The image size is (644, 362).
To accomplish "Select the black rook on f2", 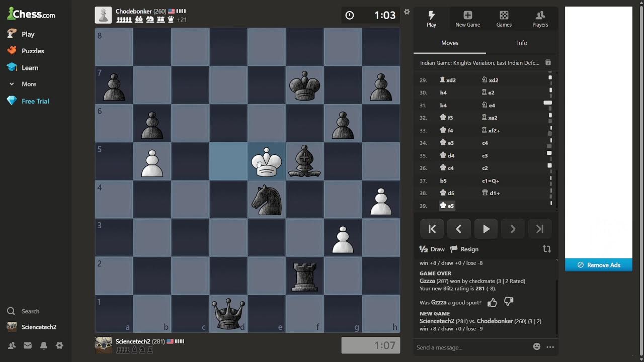I will [305, 276].
